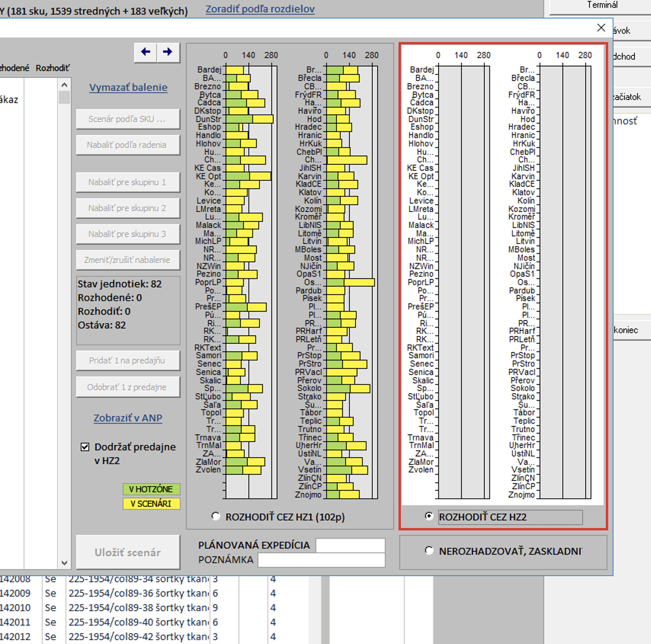Image resolution: width=651 pixels, height=644 pixels.
Task: Select the ROZHODIŤ CEZ HZ1 (102p) radio button
Action: 216,516
